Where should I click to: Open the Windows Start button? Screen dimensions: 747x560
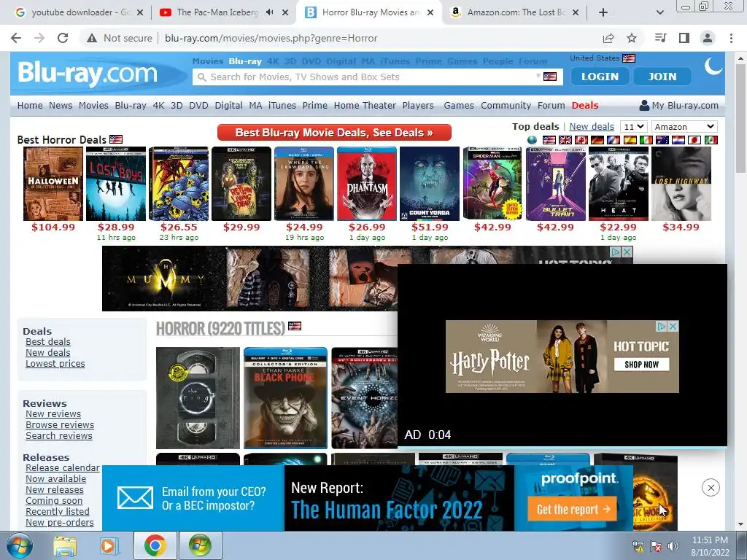[19, 545]
